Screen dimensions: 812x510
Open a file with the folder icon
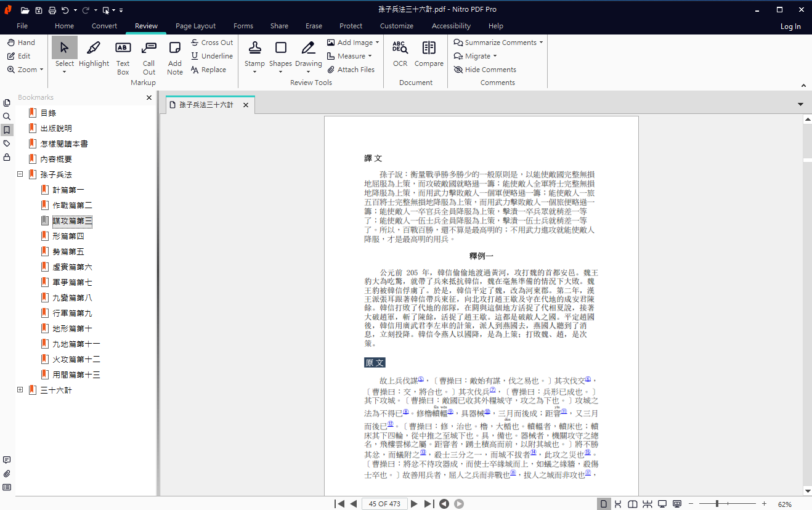(25, 10)
